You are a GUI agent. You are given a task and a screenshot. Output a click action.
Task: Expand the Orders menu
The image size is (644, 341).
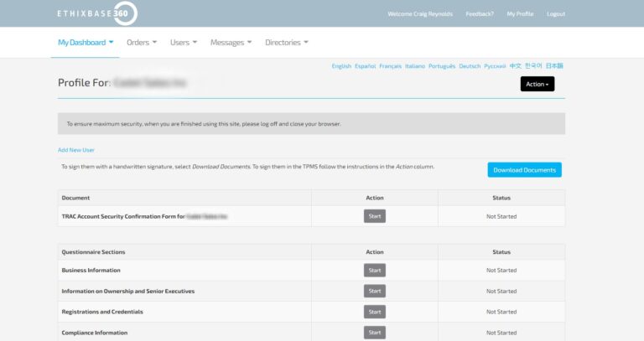coord(141,43)
